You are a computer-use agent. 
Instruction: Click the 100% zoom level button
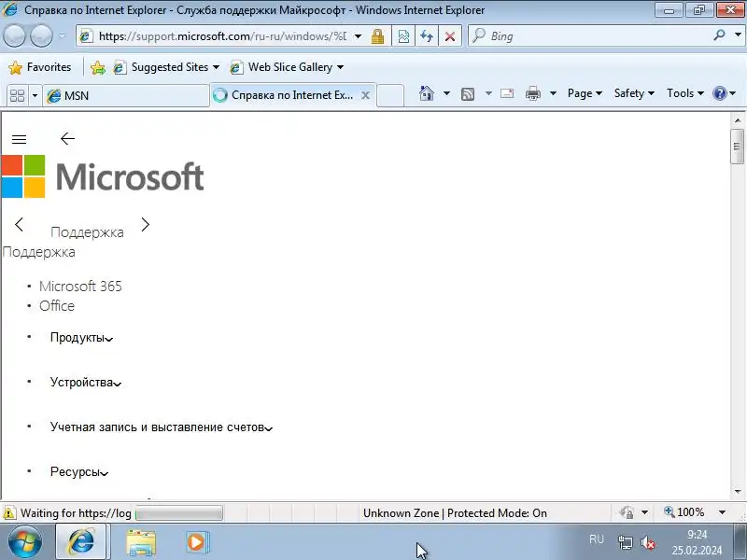click(684, 512)
